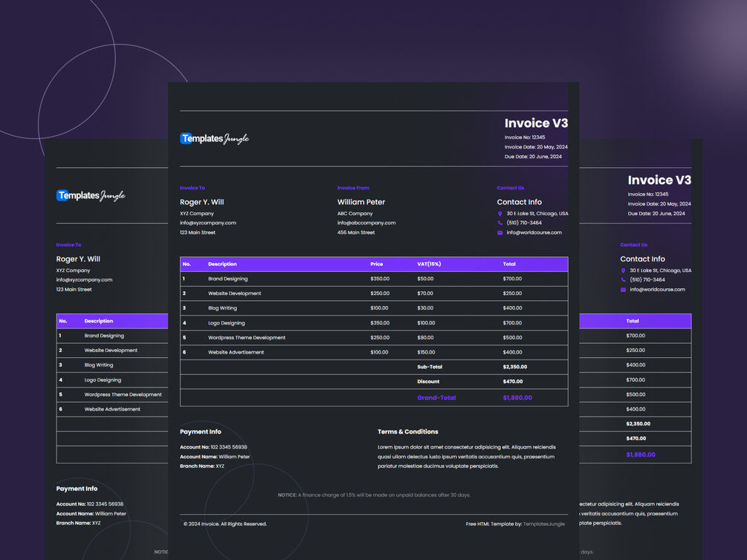Click the TemplatesJungle logo on the center invoice
Screen dimensions: 747x560
[214, 139]
